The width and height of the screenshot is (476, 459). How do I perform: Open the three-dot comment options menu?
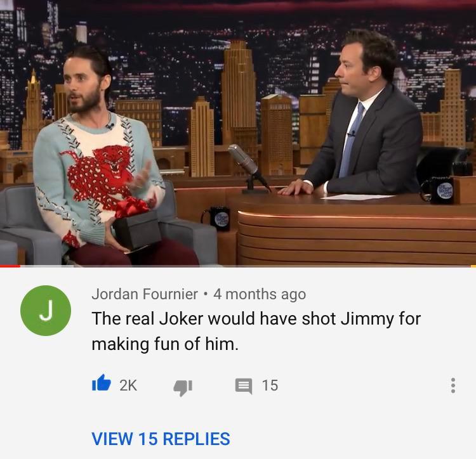453,385
